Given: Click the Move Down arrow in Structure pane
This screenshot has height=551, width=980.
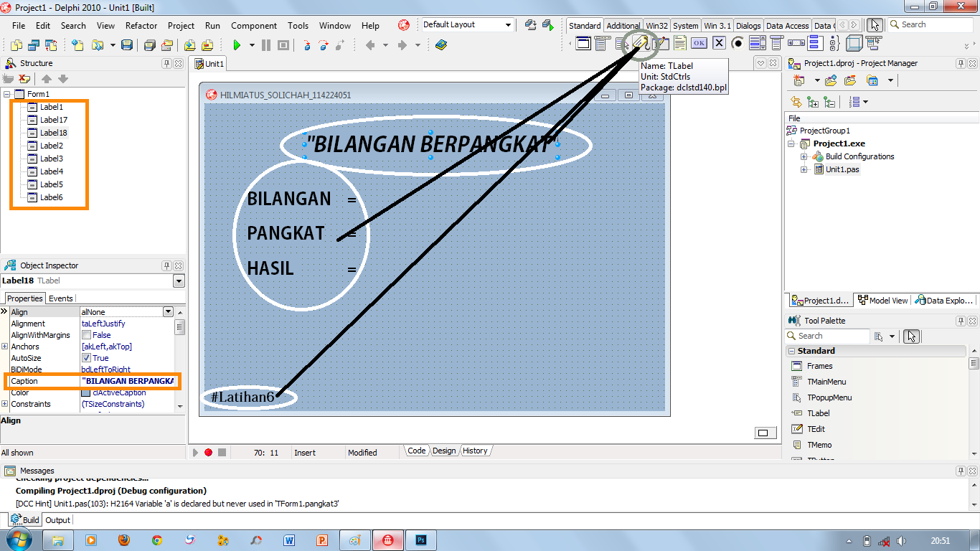Looking at the screenshot, I should point(63,79).
